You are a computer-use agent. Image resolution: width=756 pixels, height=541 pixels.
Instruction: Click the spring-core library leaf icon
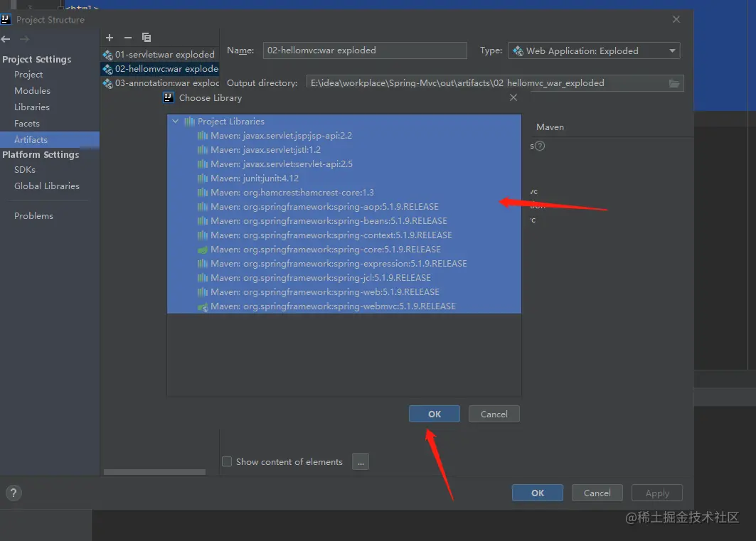(203, 250)
